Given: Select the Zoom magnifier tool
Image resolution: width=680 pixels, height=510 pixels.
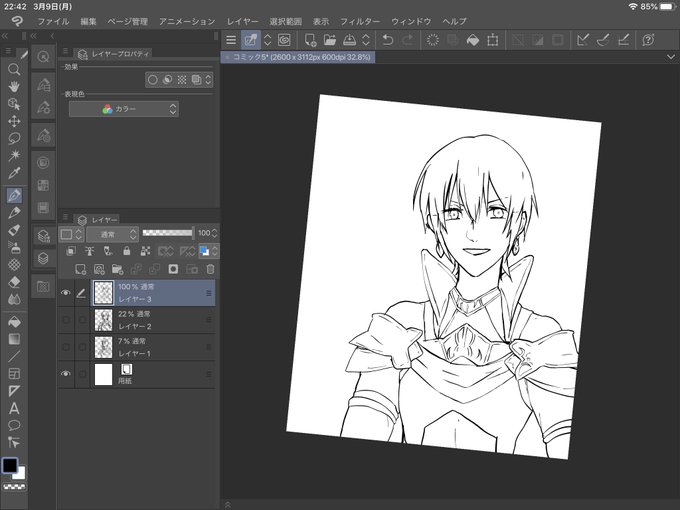Looking at the screenshot, I should coord(14,69).
